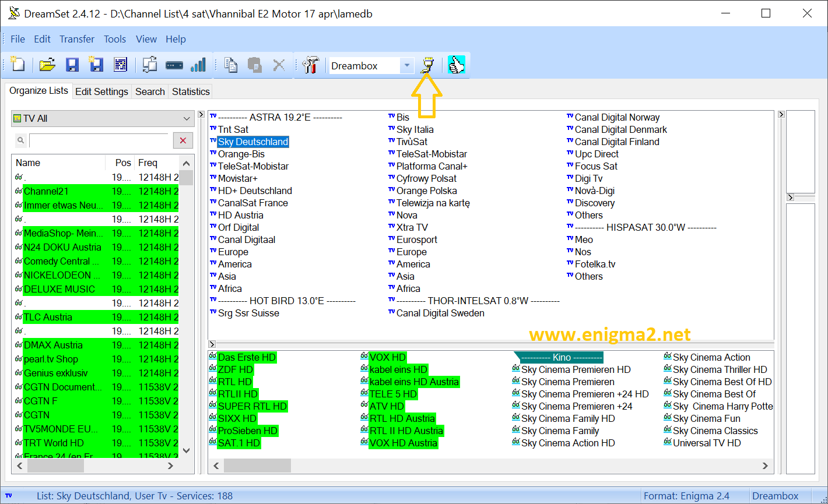The image size is (828, 504).
Task: Click the expander arrow at top right panel
Action: coord(782,115)
